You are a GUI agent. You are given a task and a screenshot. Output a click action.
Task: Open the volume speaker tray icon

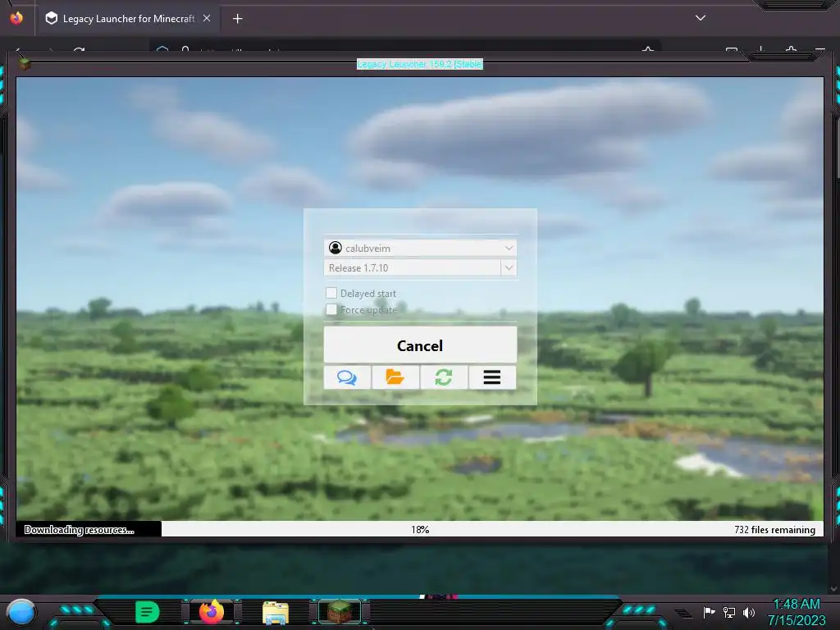point(749,612)
